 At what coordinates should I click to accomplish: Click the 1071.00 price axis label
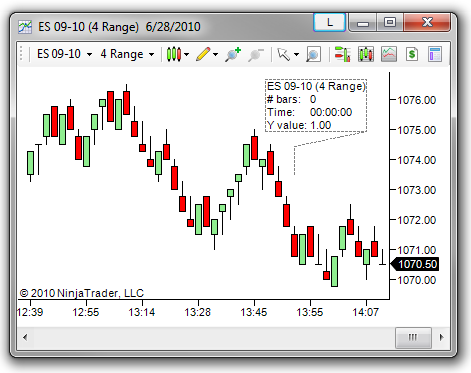[x=417, y=250]
